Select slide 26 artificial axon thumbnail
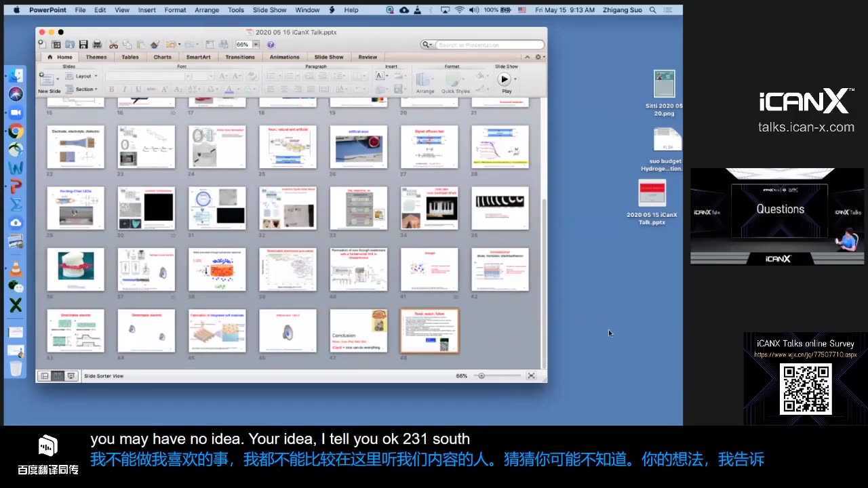868x488 pixels. [x=359, y=146]
